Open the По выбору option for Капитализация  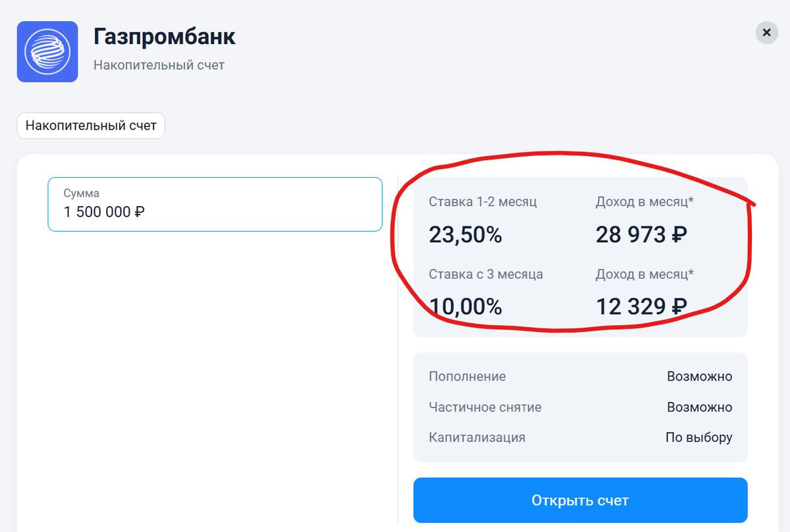click(x=699, y=437)
